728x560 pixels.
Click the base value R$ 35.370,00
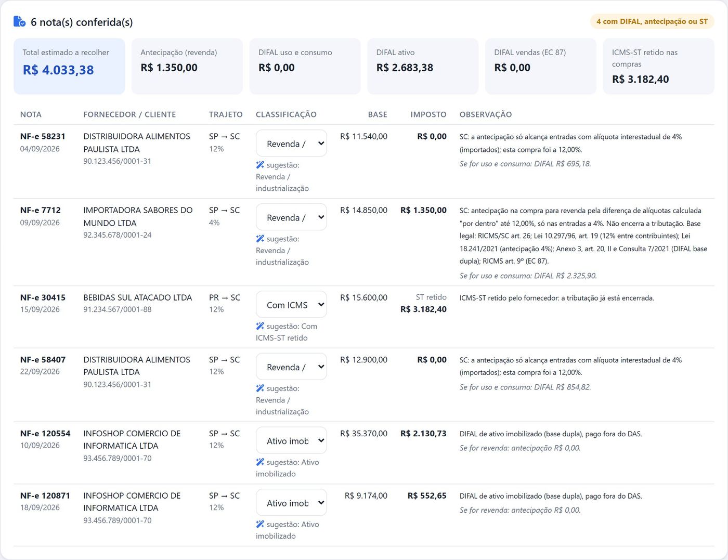(364, 433)
